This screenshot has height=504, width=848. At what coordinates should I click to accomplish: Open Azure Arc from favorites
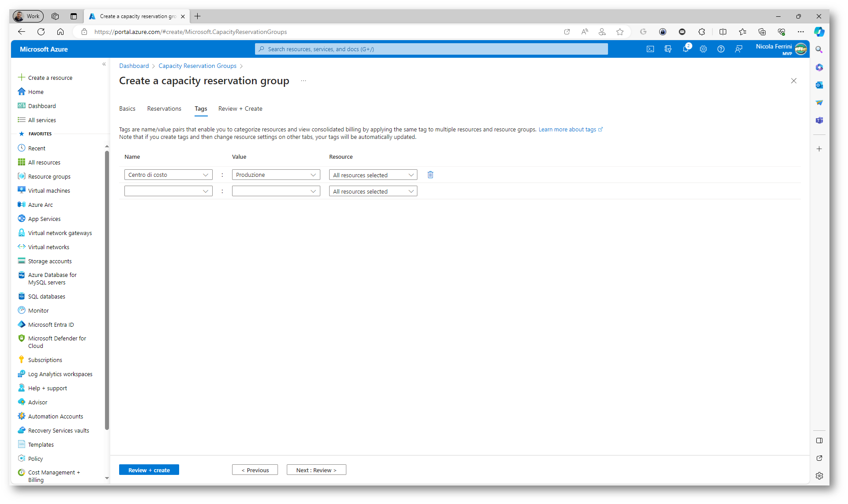tap(40, 205)
